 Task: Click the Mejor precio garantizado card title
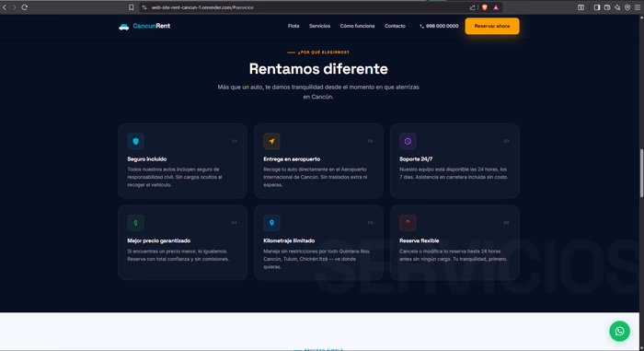click(x=159, y=240)
